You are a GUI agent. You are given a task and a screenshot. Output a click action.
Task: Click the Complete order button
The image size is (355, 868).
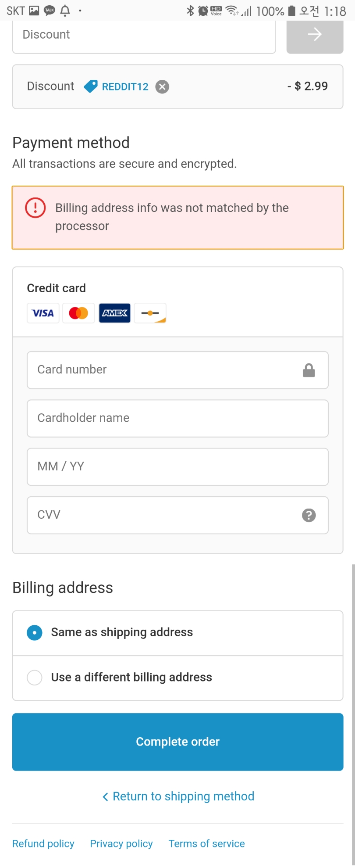(177, 742)
